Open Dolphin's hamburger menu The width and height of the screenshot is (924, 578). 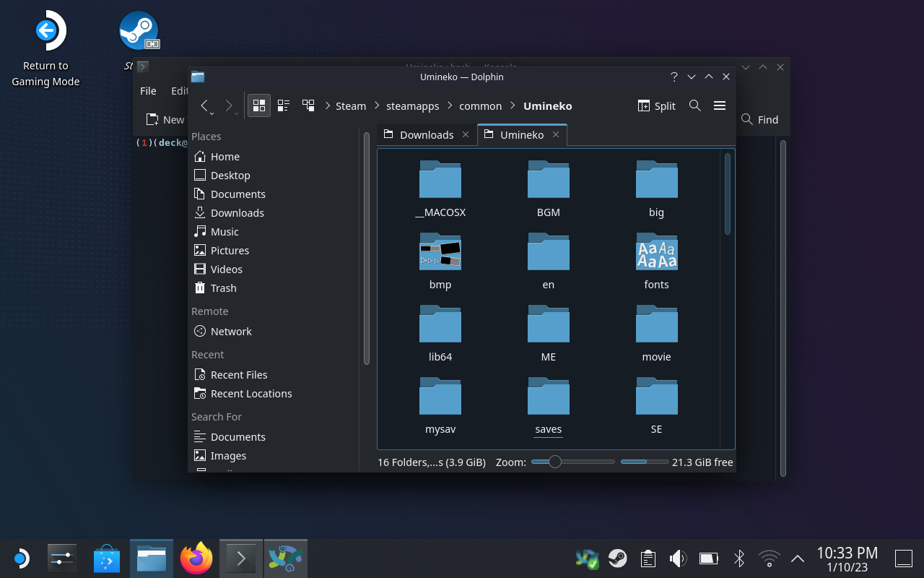click(x=719, y=105)
